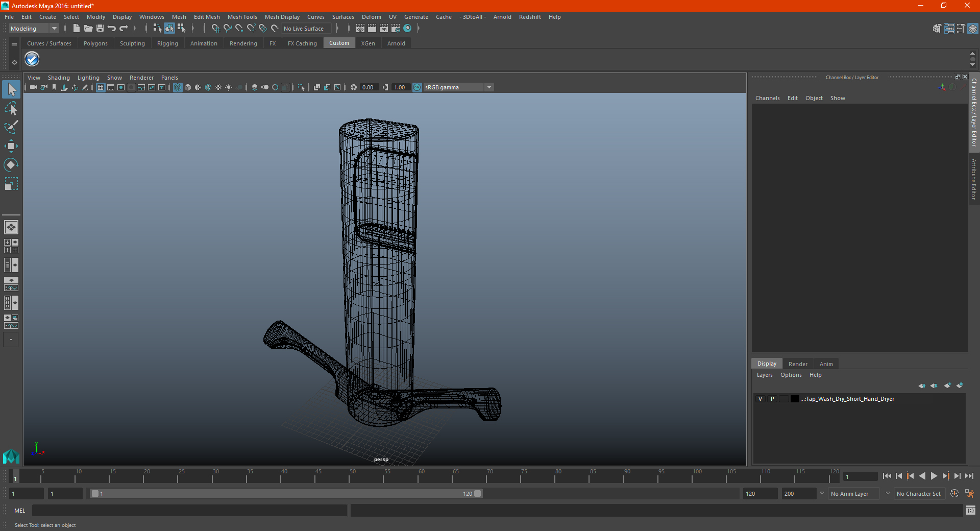Viewport: 980px width, 531px height.
Task: Activate the Scale tool
Action: (x=11, y=184)
